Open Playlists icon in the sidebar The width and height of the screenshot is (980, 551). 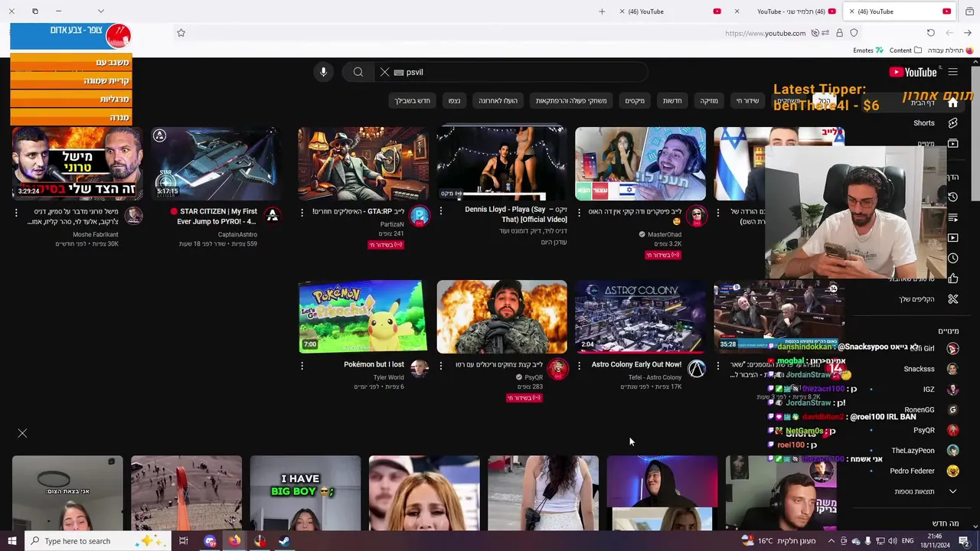coord(952,217)
